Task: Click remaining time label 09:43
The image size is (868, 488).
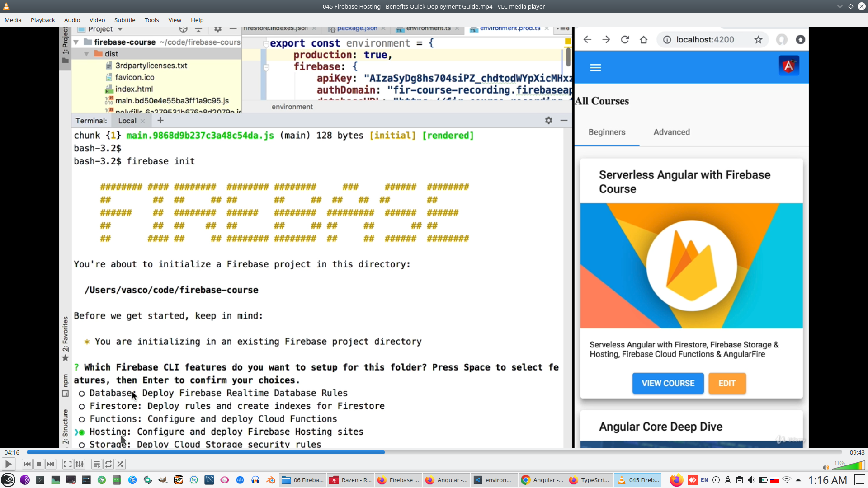Action: tap(857, 452)
